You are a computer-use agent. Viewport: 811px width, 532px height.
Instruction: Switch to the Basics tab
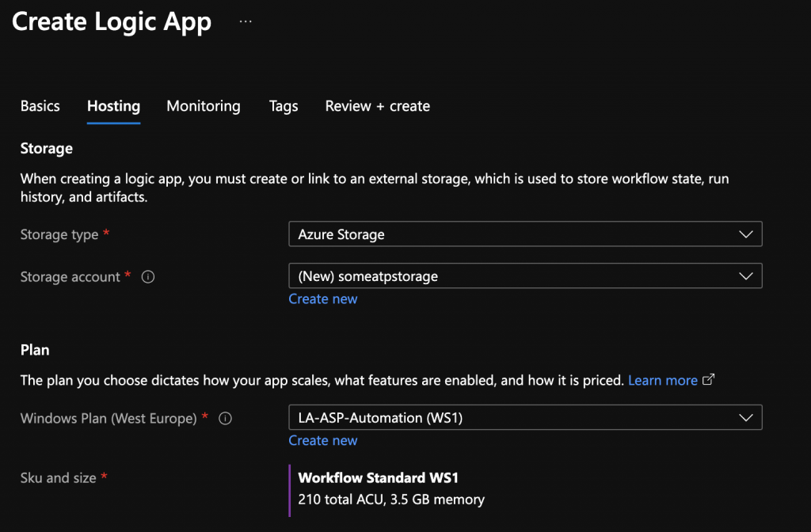coord(40,106)
